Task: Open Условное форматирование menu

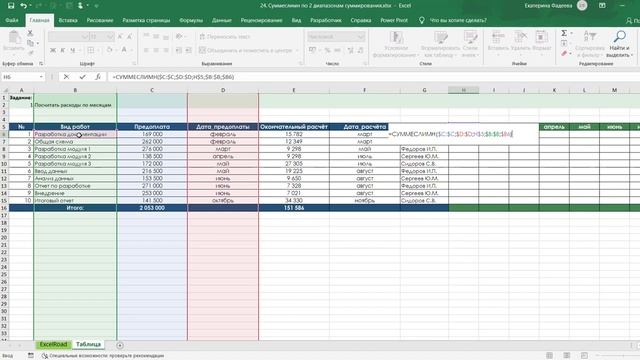Action: coord(396,44)
